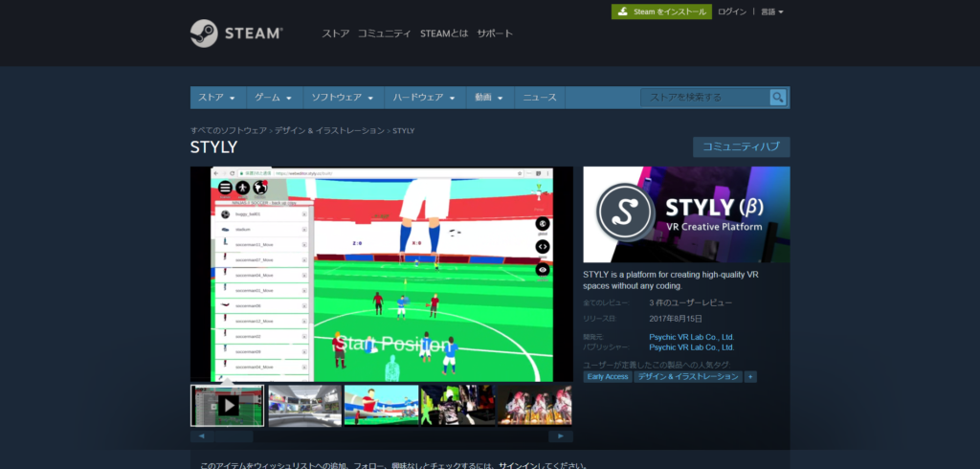The image size is (980, 469).
Task: Click the right arrow under the thumbnails
Action: tap(561, 436)
